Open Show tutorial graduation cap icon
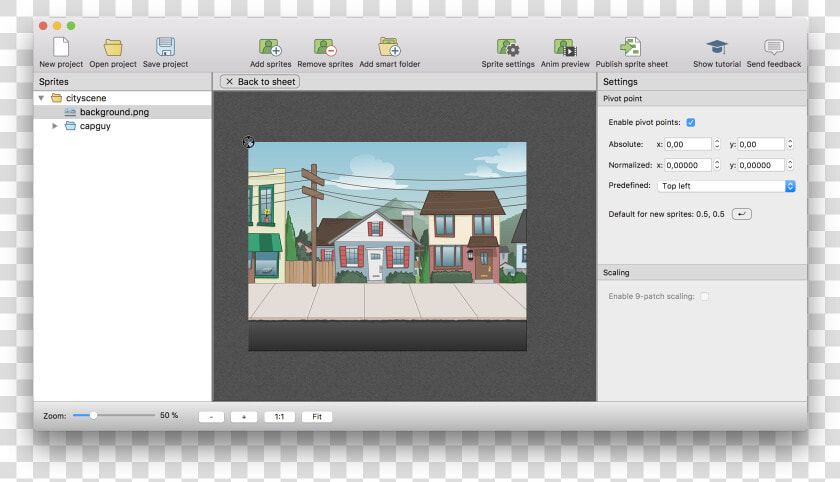This screenshot has width=840, height=482. click(x=717, y=47)
